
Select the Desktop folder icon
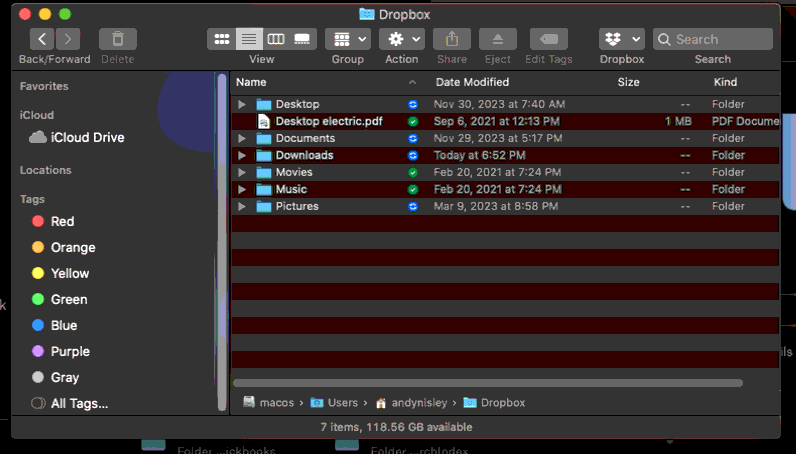[263, 104]
